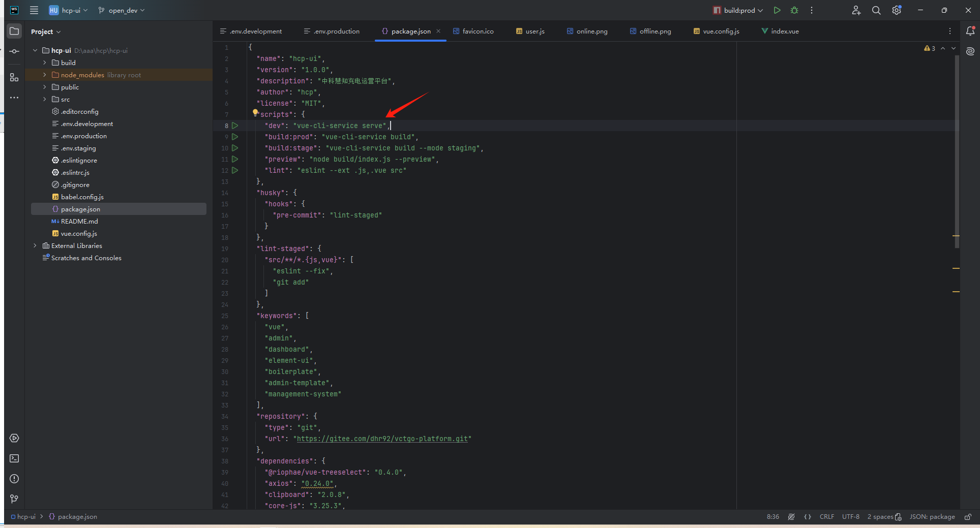Open open_dev Git branch dropdown
Image resolution: width=980 pixels, height=528 pixels.
[x=122, y=10]
